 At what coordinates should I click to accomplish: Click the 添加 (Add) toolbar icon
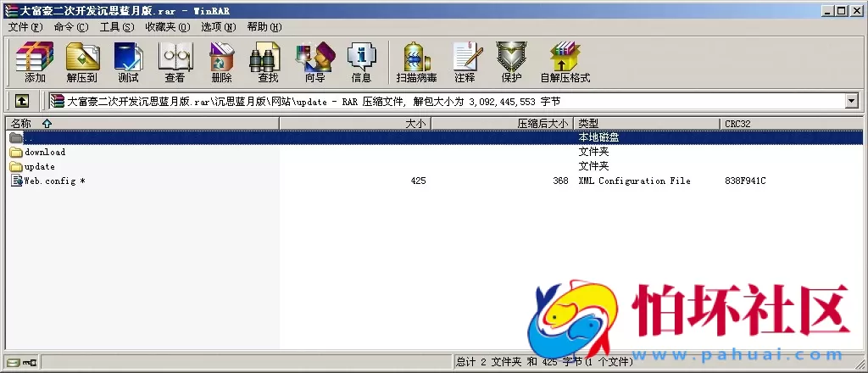pos(35,57)
